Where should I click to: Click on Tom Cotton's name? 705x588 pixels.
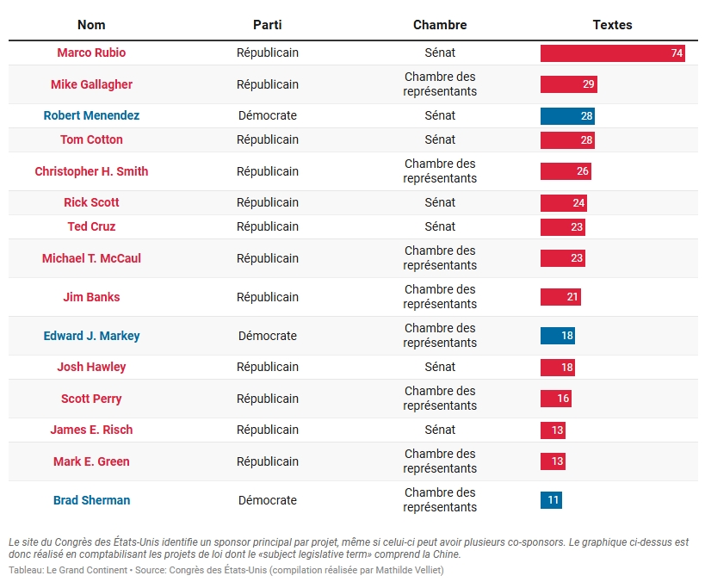point(91,139)
